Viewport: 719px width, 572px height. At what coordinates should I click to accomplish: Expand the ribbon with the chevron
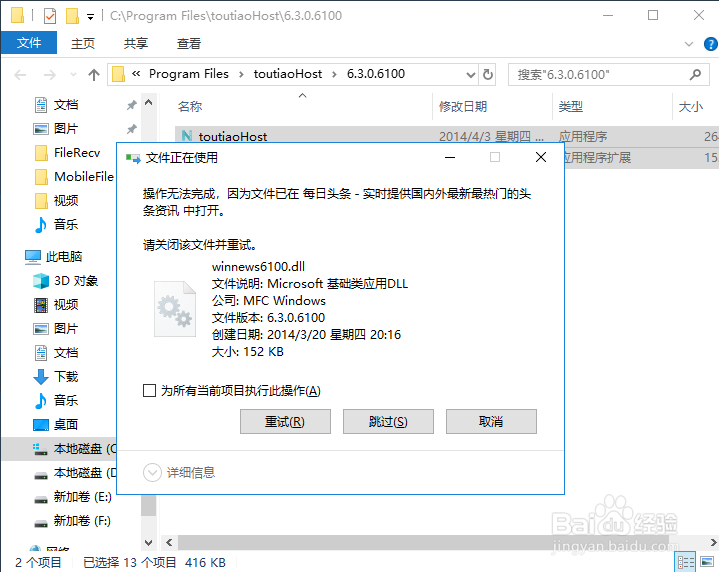689,44
